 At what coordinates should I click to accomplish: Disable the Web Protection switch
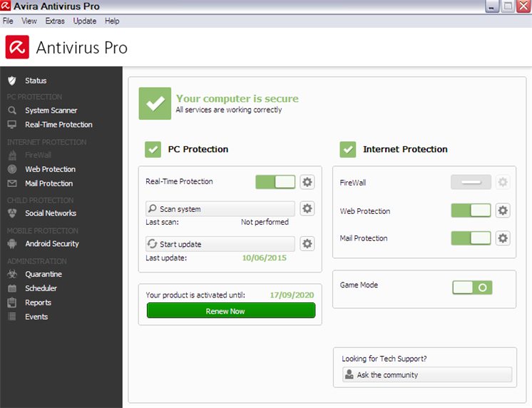coord(471,210)
